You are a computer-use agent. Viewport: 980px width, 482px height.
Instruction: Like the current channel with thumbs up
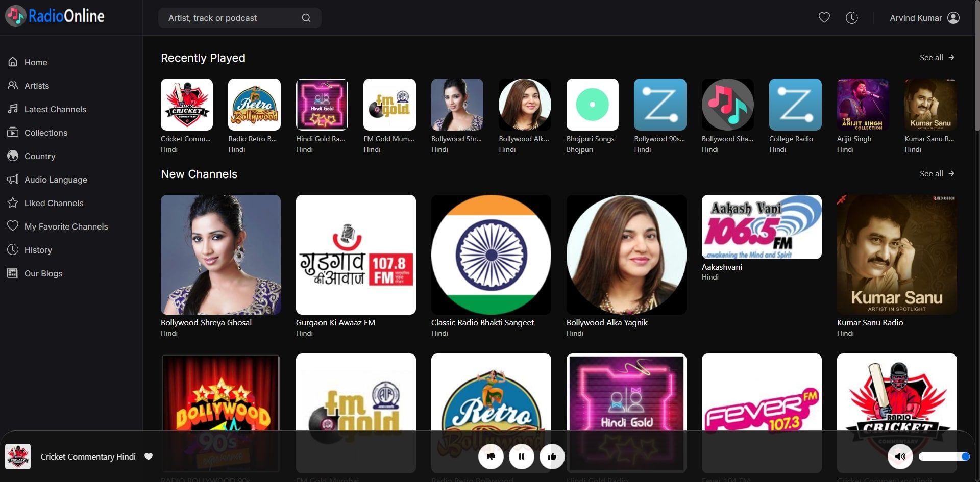tap(552, 456)
